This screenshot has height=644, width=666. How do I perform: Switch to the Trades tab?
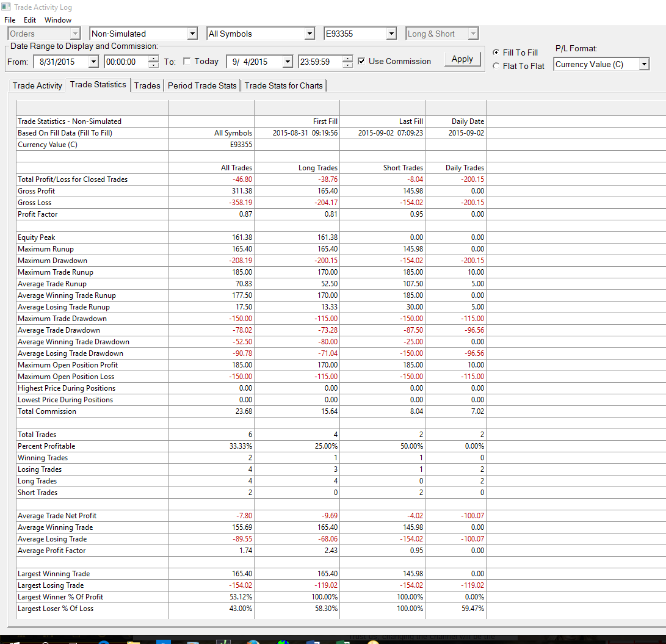147,85
